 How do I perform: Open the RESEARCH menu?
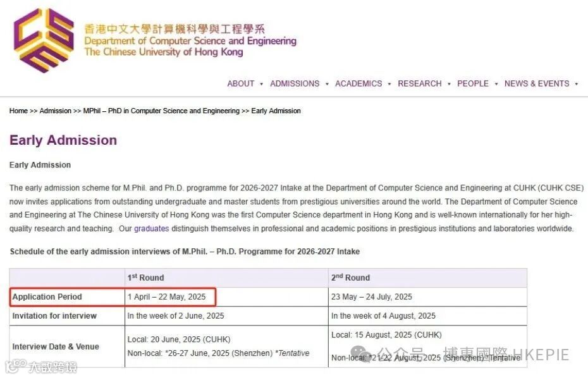(420, 83)
